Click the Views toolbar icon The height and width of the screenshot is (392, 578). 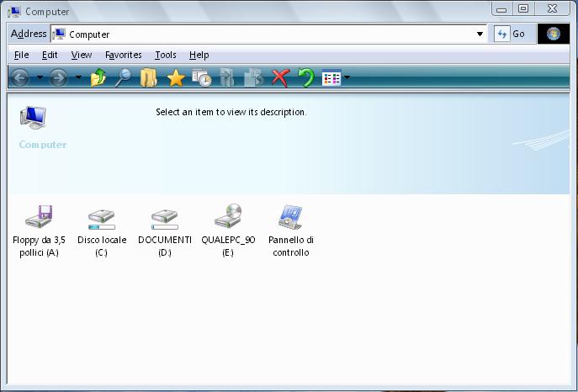pos(331,78)
